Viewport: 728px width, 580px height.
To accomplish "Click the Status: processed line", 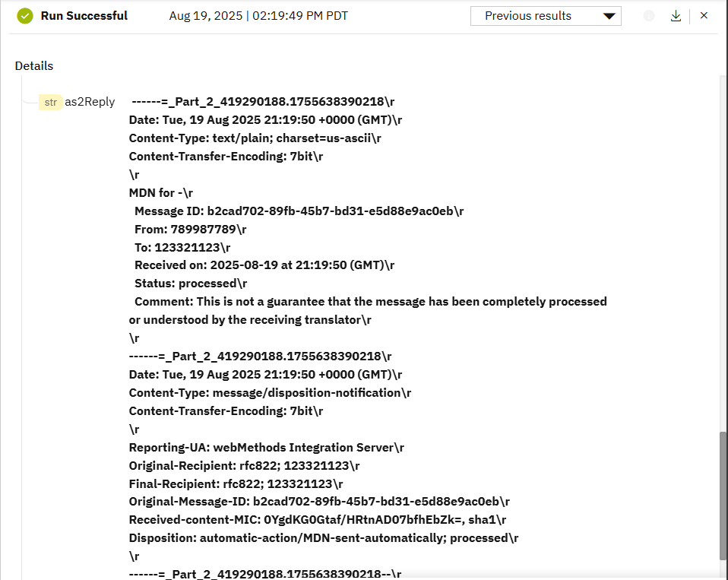I will (191, 284).
